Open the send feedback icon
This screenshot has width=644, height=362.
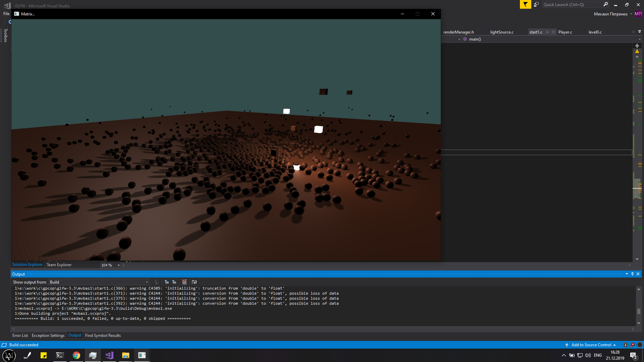click(536, 4)
